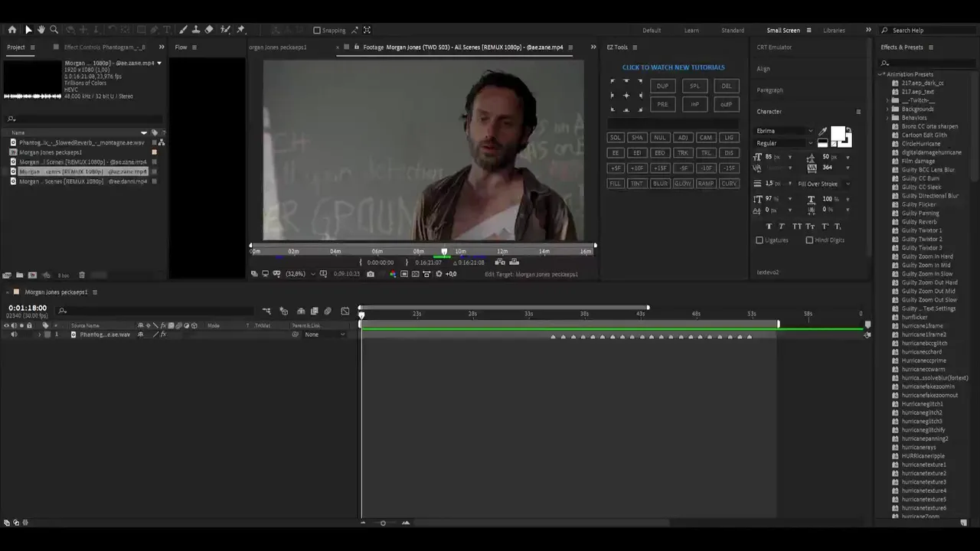Viewport: 980px width, 551px height.
Task: Open the viewer magnification 32,8% dropdown
Action: [300, 274]
